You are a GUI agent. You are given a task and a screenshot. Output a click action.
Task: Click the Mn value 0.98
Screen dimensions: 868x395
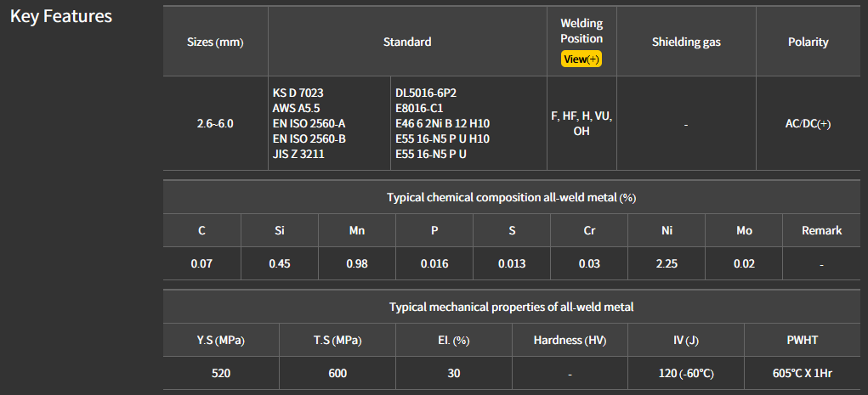[357, 263]
